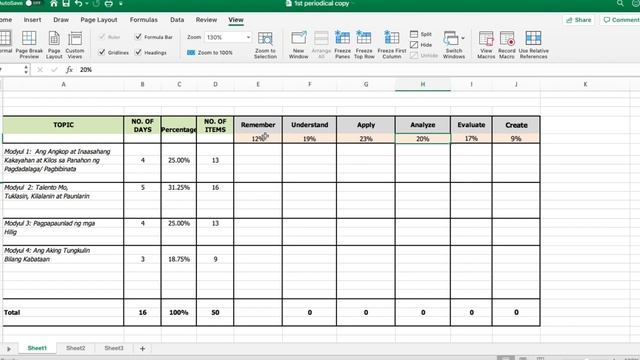This screenshot has width=640, height=360.
Task: Open a New Window
Action: [x=298, y=44]
